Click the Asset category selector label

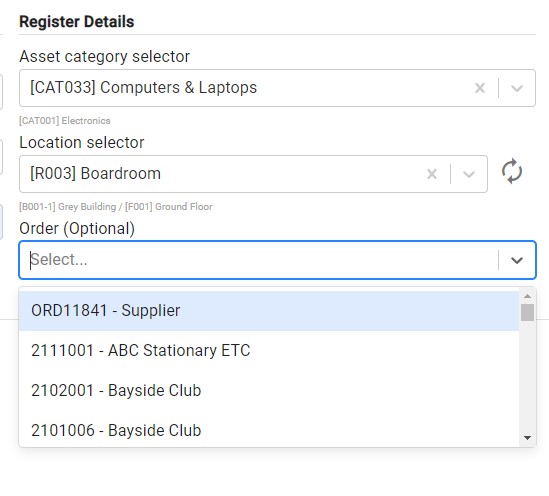pos(104,56)
